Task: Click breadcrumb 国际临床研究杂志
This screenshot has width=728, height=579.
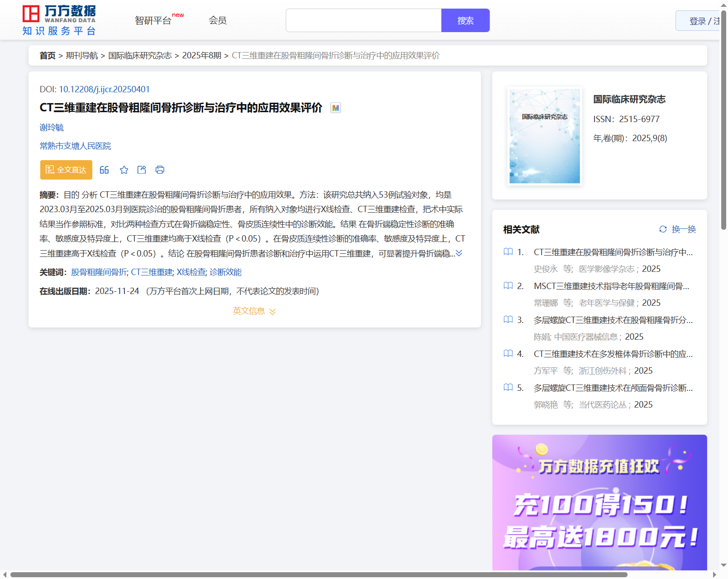Action: [x=140, y=56]
